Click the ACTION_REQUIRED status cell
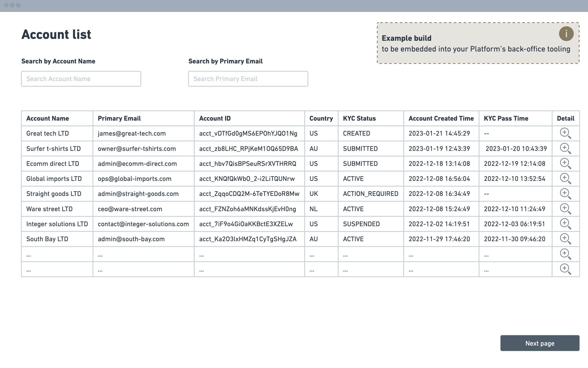Image resolution: width=588 pixels, height=368 pixels. pyautogui.click(x=370, y=194)
